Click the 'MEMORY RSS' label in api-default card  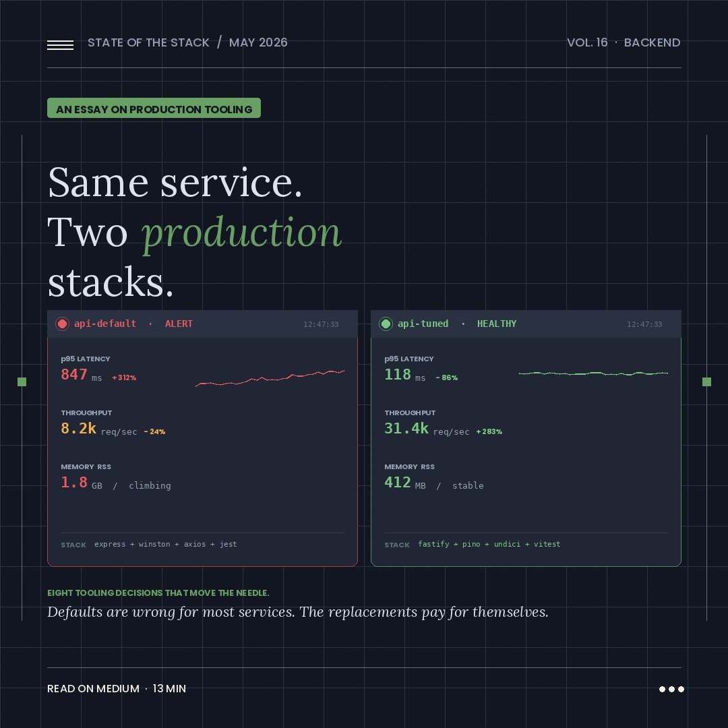tap(86, 466)
